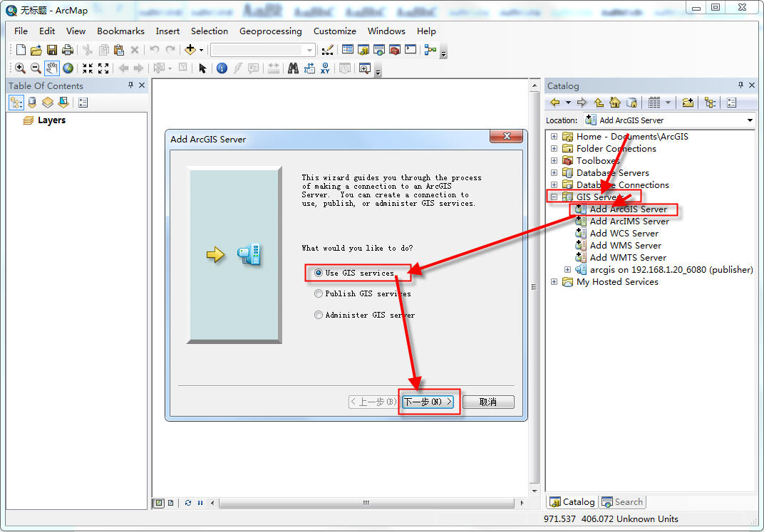Screen dimensions: 764x532
Task: Choose the Select Elements arrow tool
Action: tap(202, 68)
